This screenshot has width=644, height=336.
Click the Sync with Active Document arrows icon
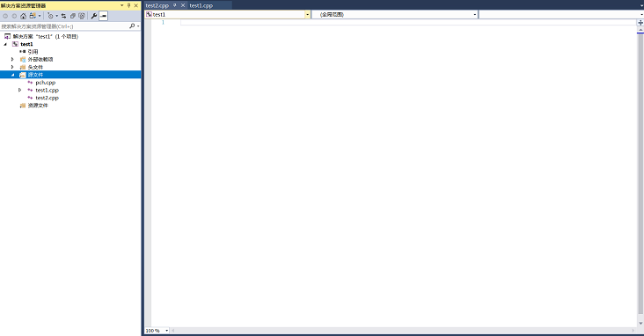tap(63, 16)
